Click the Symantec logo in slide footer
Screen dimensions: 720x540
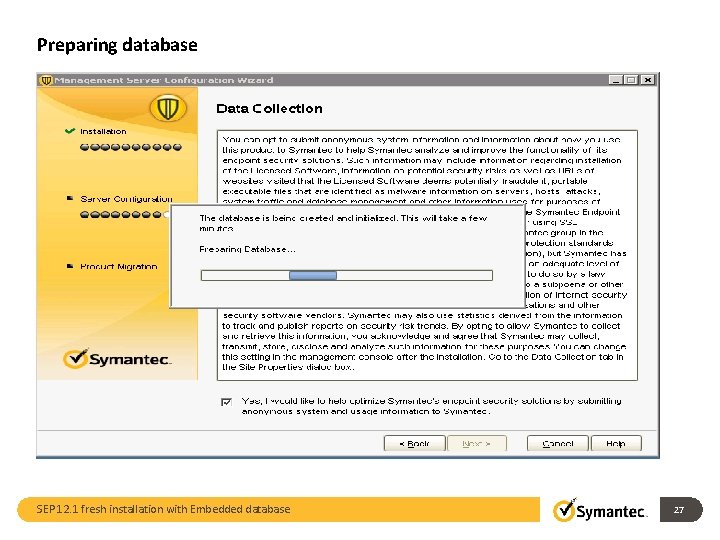click(x=600, y=510)
